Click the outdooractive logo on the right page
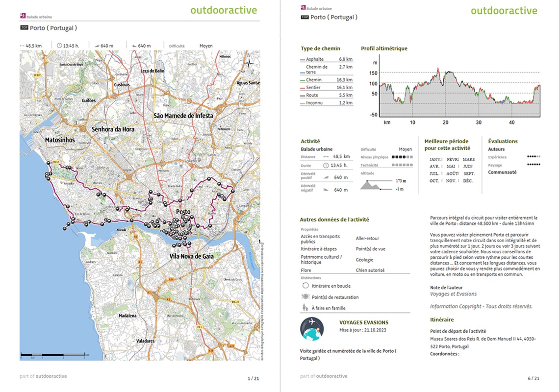The height and width of the screenshot is (392, 559). point(504,11)
